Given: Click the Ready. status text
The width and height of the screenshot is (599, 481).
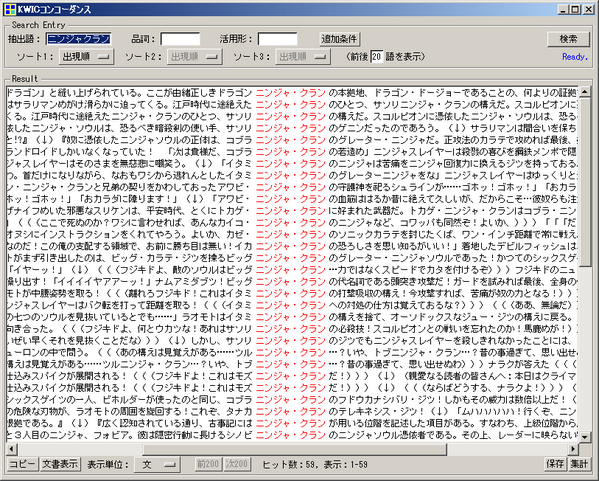Looking at the screenshot, I should (x=575, y=57).
